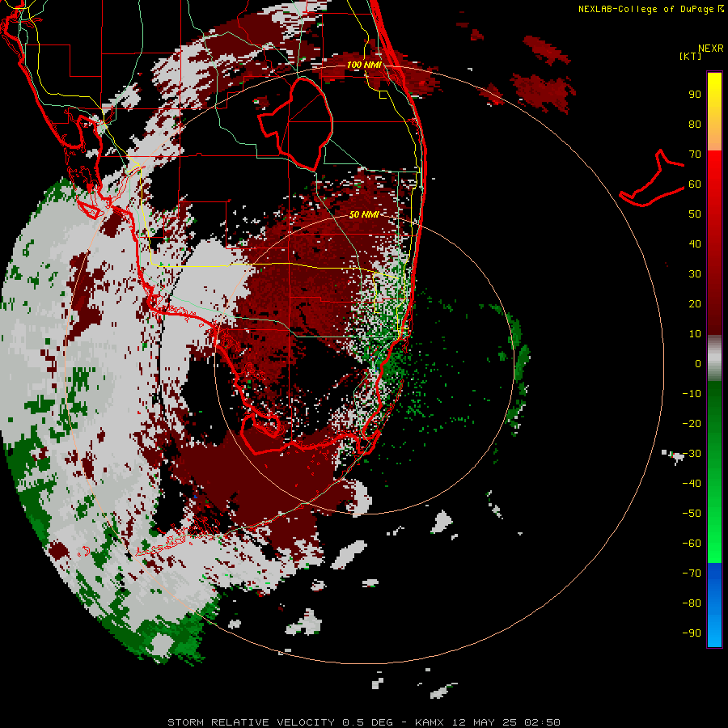Click the 40 value on velocity scale
The height and width of the screenshot is (728, 728).
[695, 243]
